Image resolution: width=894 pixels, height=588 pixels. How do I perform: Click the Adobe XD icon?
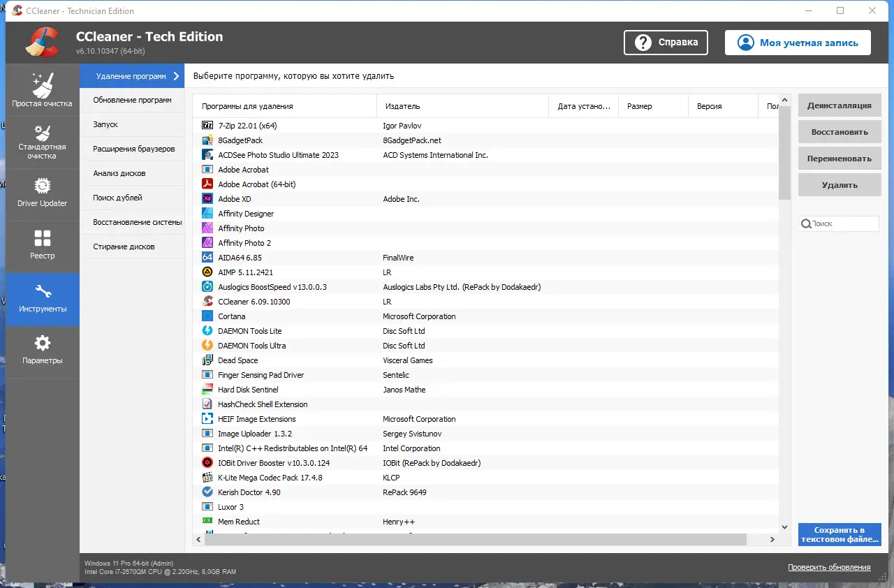click(x=207, y=199)
